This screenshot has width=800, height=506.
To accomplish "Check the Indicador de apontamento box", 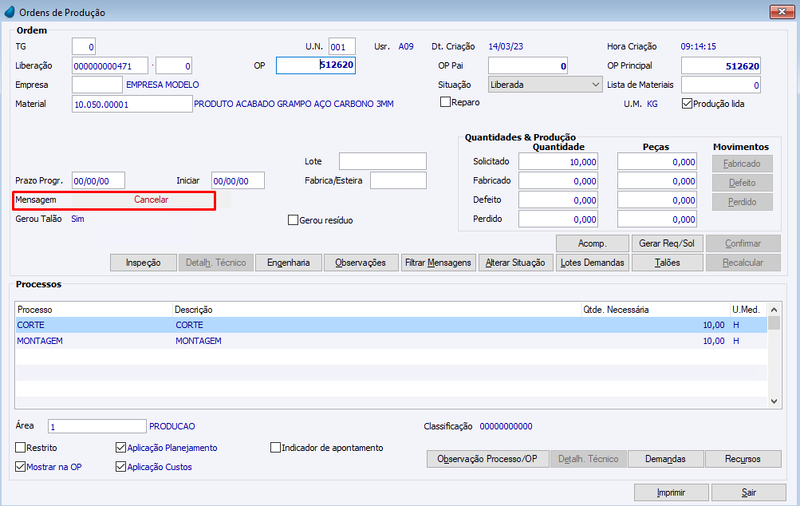I will (275, 447).
